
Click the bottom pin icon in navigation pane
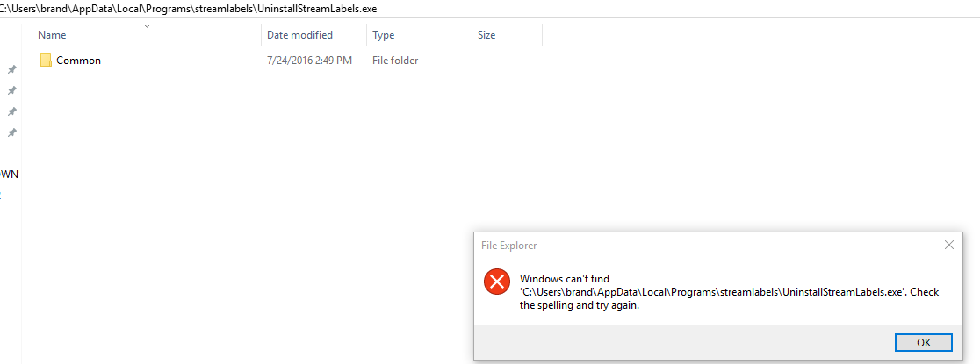point(11,132)
